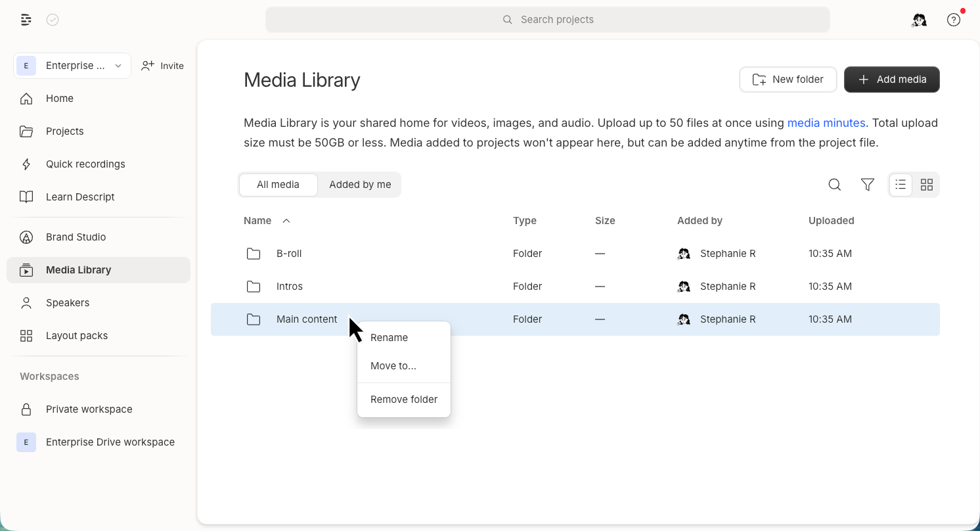Open the Descript home logo icon
Viewport: 980px width, 531px height.
26,19
